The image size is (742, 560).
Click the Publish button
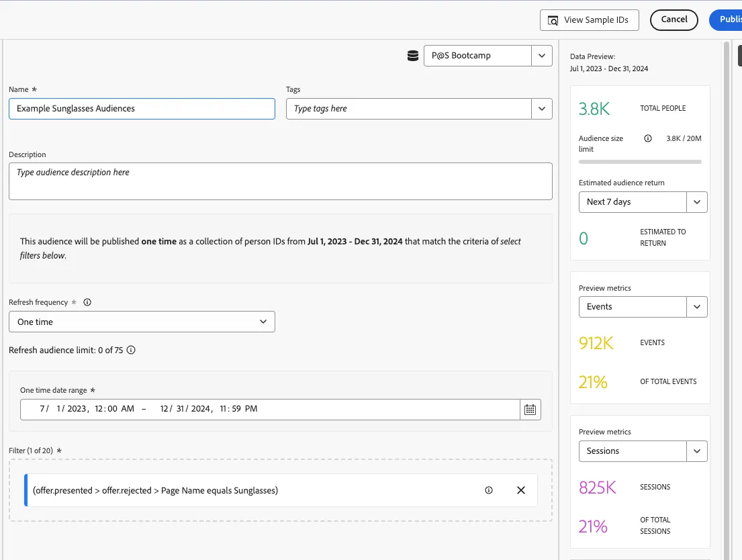click(726, 20)
